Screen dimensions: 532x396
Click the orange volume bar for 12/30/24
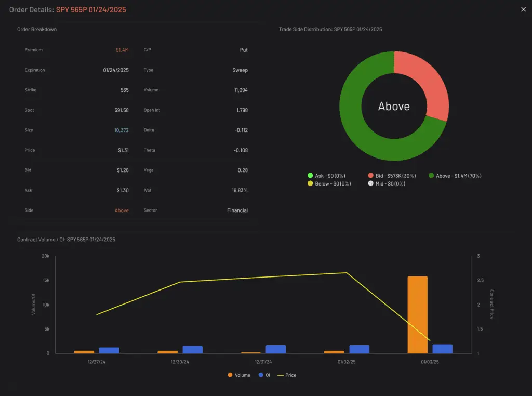[168, 352]
